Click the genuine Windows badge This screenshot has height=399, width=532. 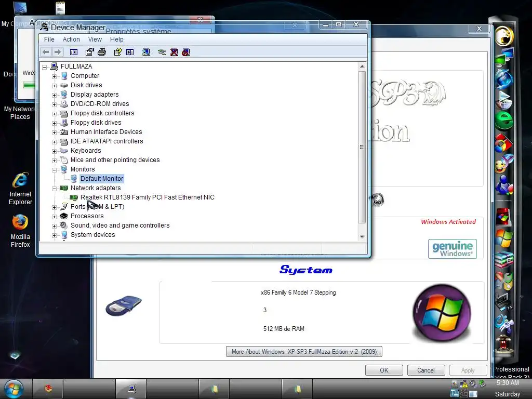[453, 249]
